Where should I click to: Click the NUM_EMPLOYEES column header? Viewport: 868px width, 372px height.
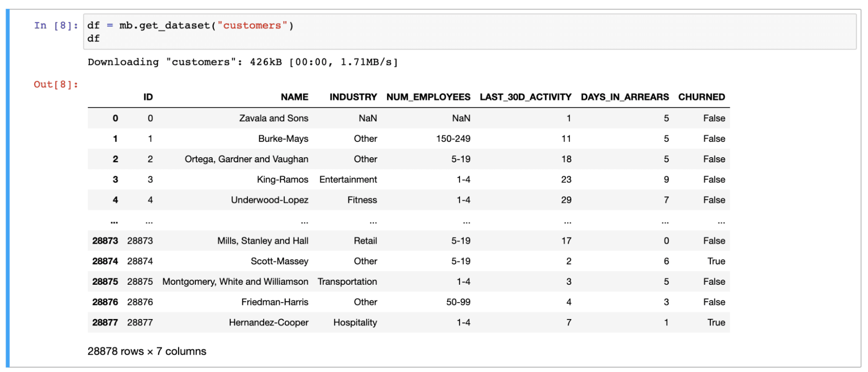pyautogui.click(x=428, y=97)
